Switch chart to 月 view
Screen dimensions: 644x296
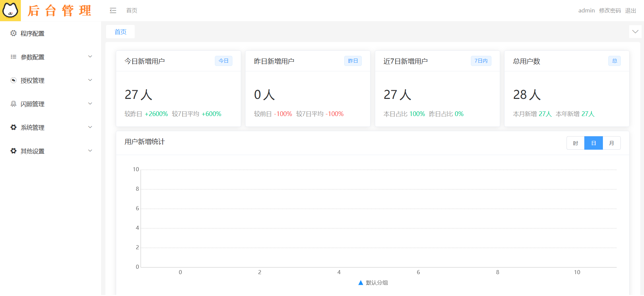612,143
